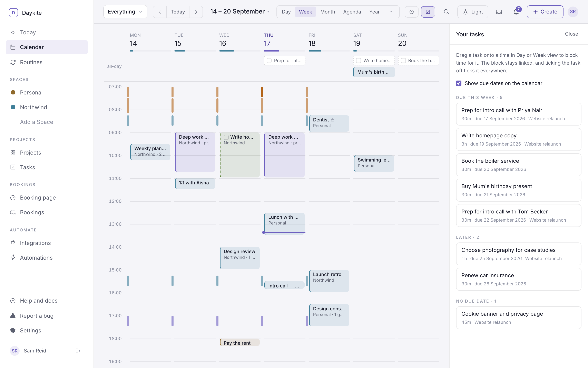The height and width of the screenshot is (368, 588).
Task: Open Book the boiler service task card
Action: (519, 165)
